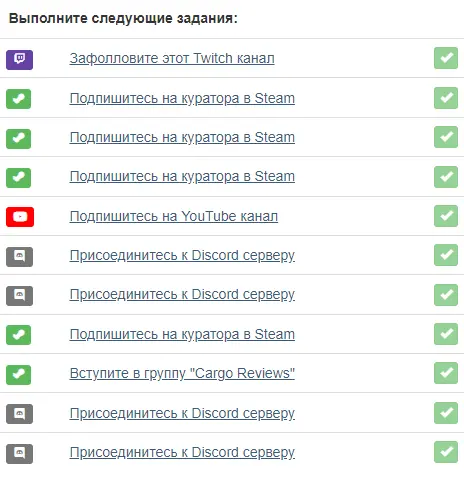Click the Discord icon of the second Discord task
The height and width of the screenshot is (478, 464).
(19, 296)
